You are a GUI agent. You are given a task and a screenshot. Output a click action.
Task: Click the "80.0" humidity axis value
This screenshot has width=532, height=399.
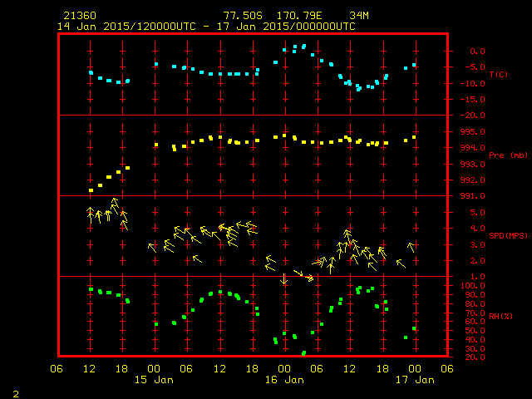pyautogui.click(x=475, y=304)
